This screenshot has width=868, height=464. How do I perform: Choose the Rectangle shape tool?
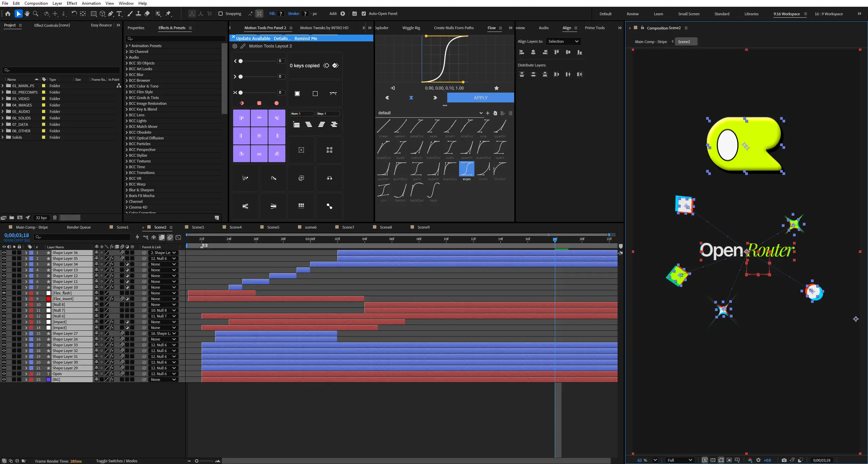tap(94, 14)
